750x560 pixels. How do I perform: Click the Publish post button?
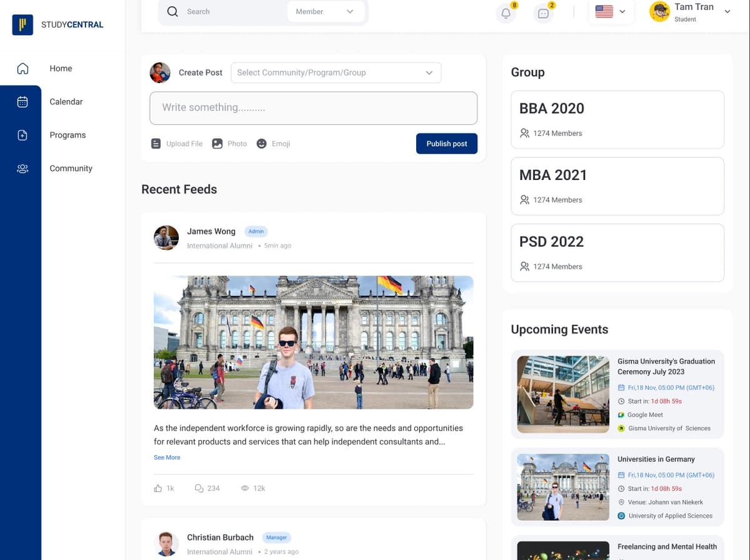pyautogui.click(x=446, y=143)
